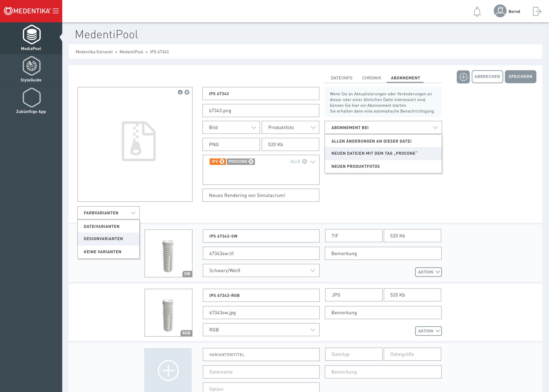The height and width of the screenshot is (392, 549).
Task: Remove the preview image with X icon
Action: [x=187, y=92]
